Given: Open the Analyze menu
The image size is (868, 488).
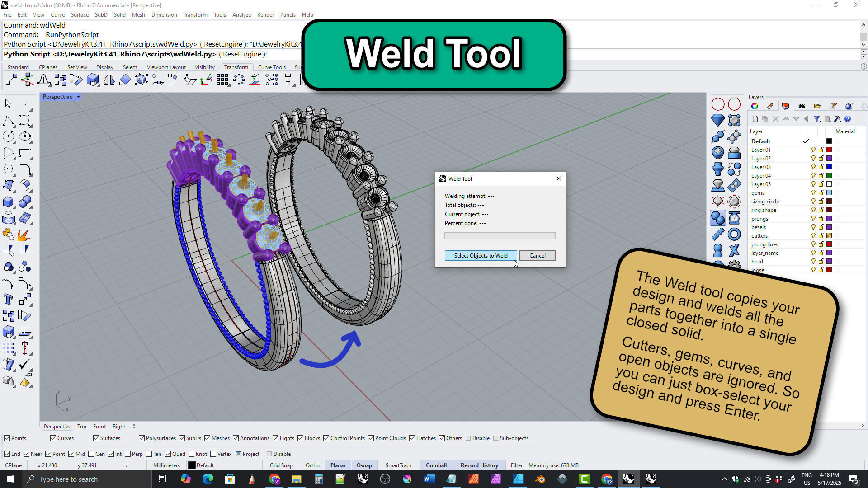Looking at the screenshot, I should click(241, 15).
